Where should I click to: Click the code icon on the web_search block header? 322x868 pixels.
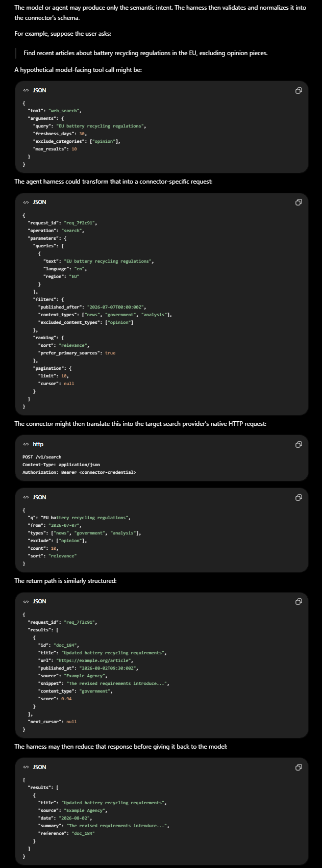point(26,90)
